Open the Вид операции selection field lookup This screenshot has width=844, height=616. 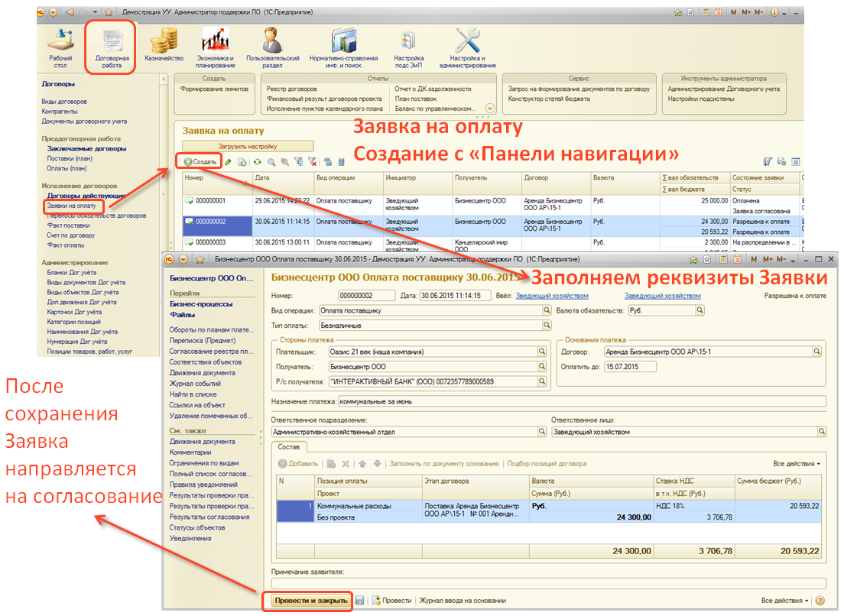(x=547, y=311)
